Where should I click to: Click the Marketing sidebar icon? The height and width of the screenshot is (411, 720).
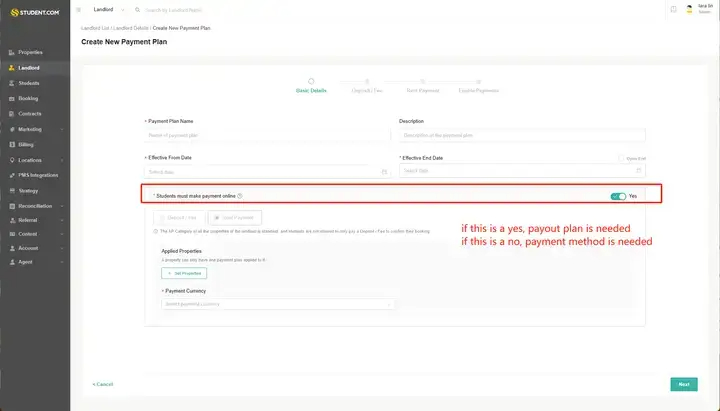12,129
